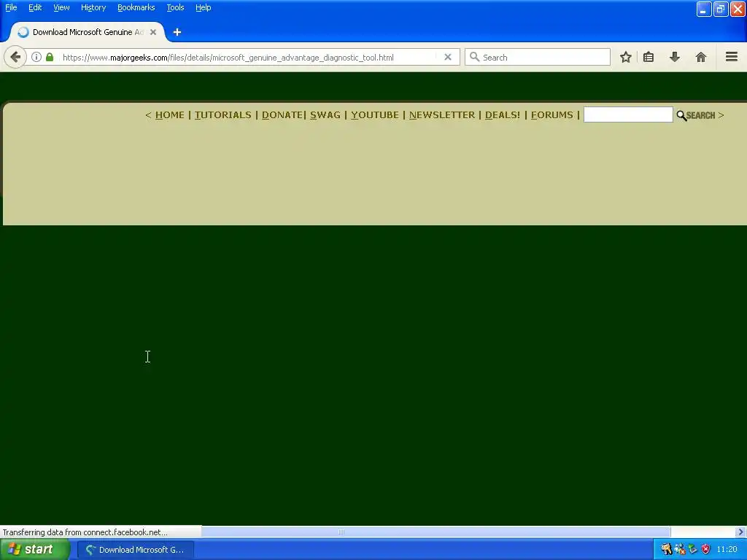Go to the browser home page icon
747x560 pixels.
point(701,57)
